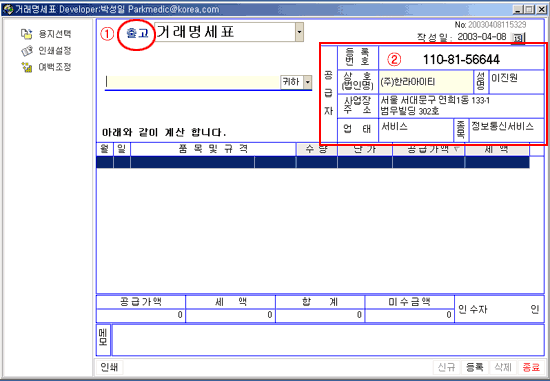Select the 여백조정 label in sidebar
The height and width of the screenshot is (381, 550).
[55, 67]
